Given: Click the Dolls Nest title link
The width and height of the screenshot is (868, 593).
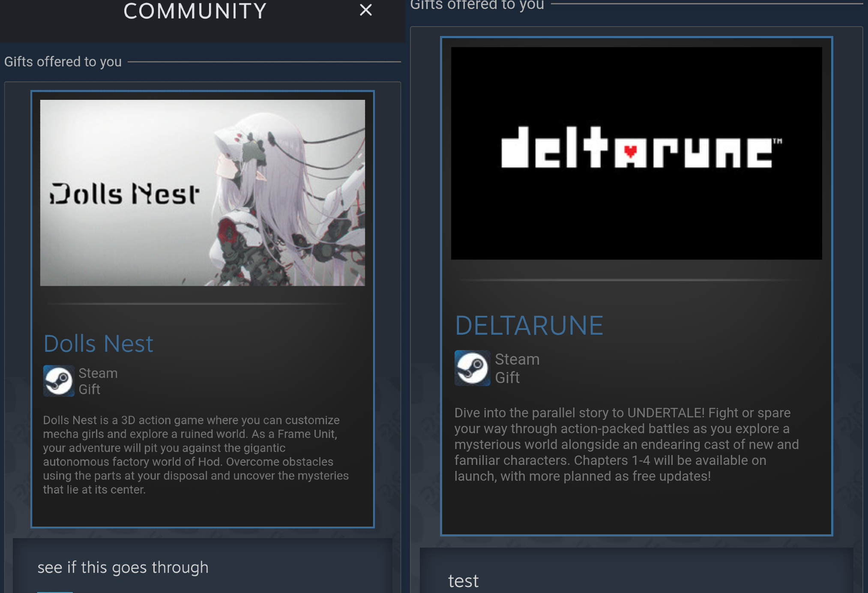Looking at the screenshot, I should pyautogui.click(x=99, y=344).
